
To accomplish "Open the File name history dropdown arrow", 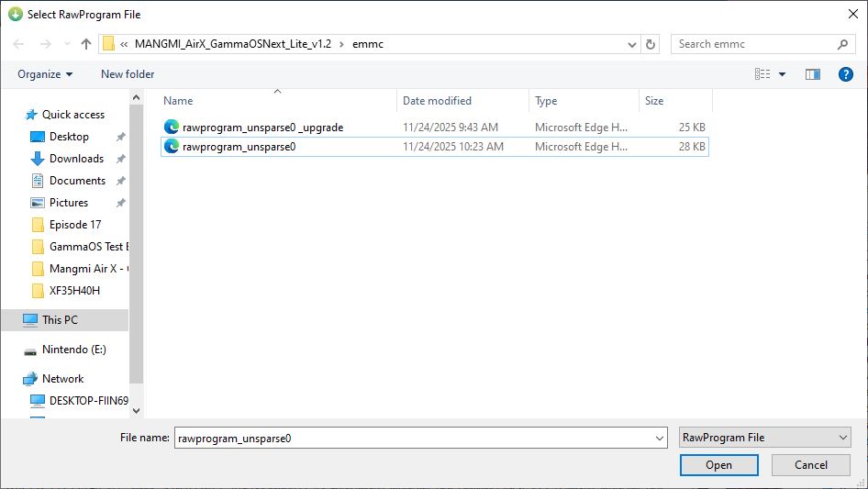I will coord(659,439).
